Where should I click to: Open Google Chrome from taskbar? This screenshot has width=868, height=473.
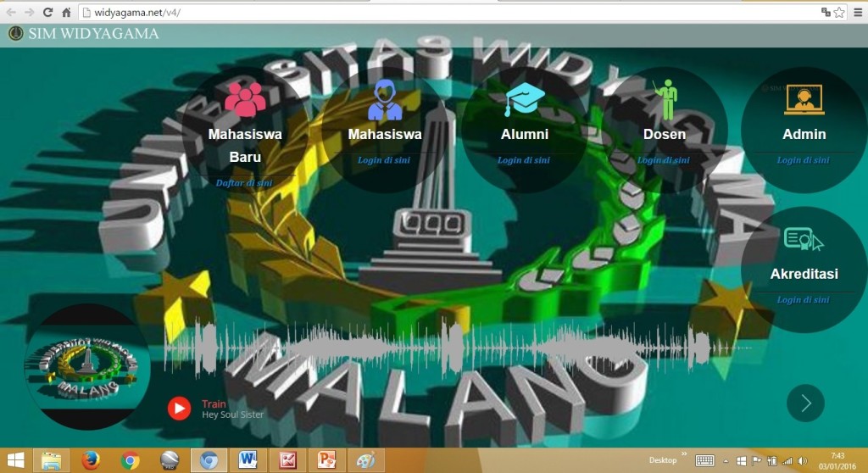point(130,460)
